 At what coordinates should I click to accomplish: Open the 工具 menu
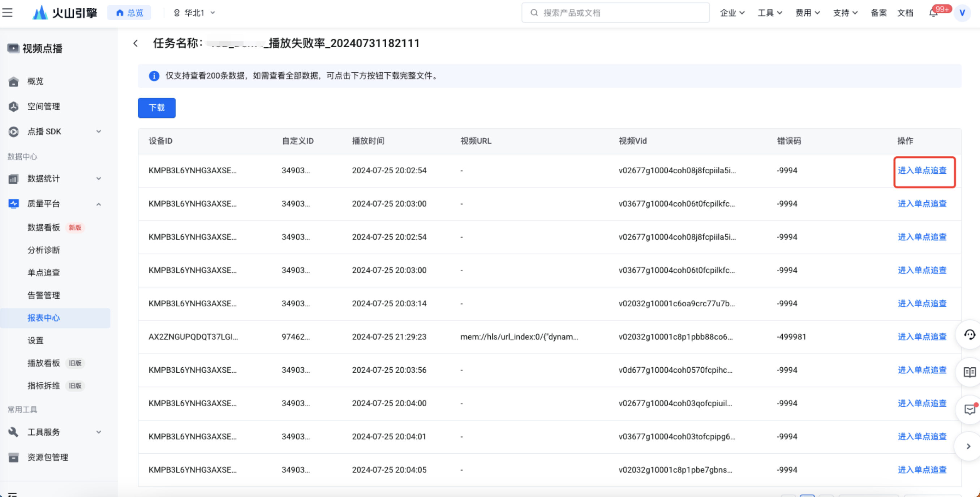(770, 13)
